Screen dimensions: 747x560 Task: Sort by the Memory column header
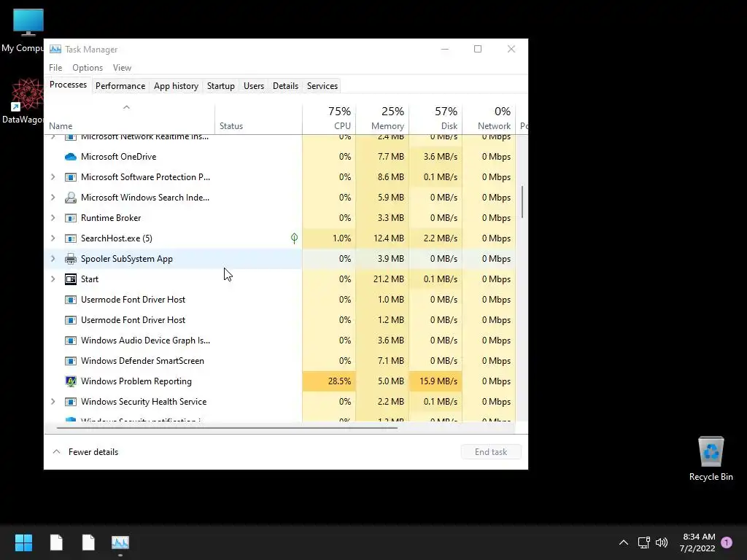(x=382, y=118)
